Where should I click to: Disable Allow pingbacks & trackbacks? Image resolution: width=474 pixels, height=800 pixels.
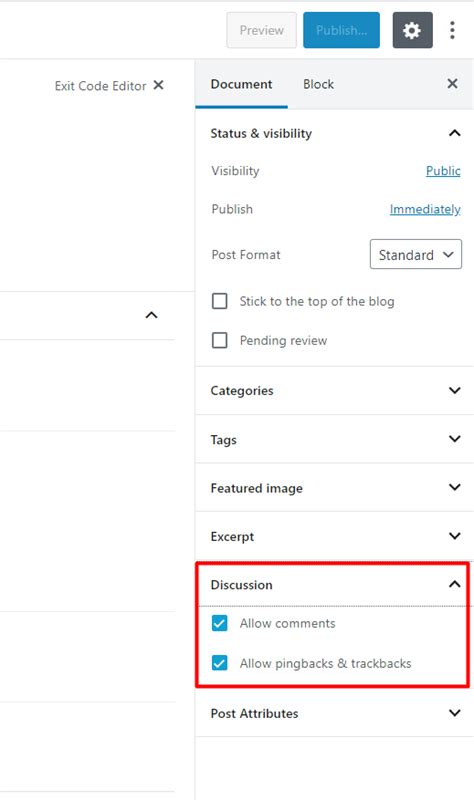tap(219, 663)
